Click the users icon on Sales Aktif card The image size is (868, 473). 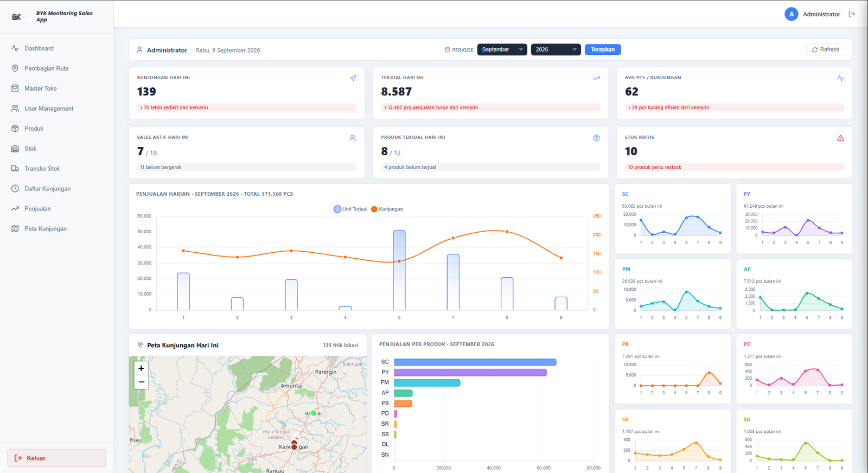point(353,138)
